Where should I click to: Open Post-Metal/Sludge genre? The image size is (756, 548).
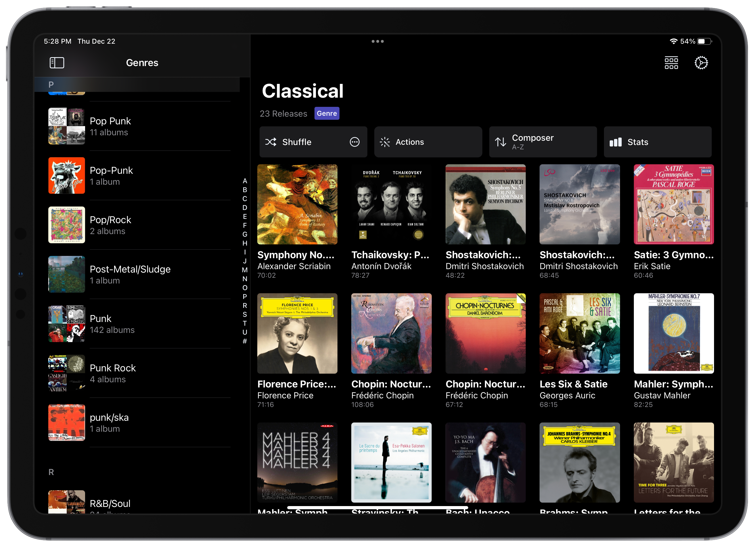tap(139, 274)
